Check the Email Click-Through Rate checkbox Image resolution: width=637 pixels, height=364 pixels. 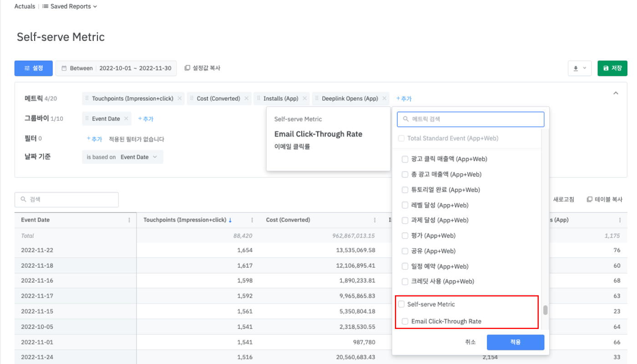pos(405,321)
